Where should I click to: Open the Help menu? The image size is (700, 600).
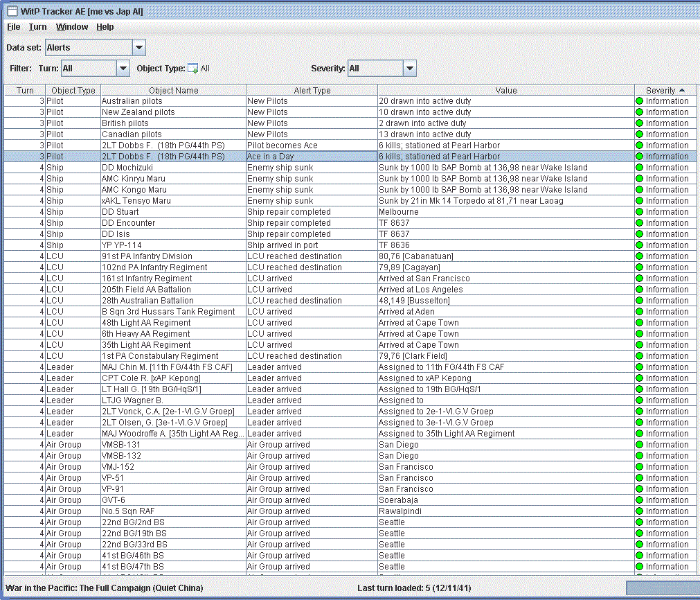pos(105,27)
